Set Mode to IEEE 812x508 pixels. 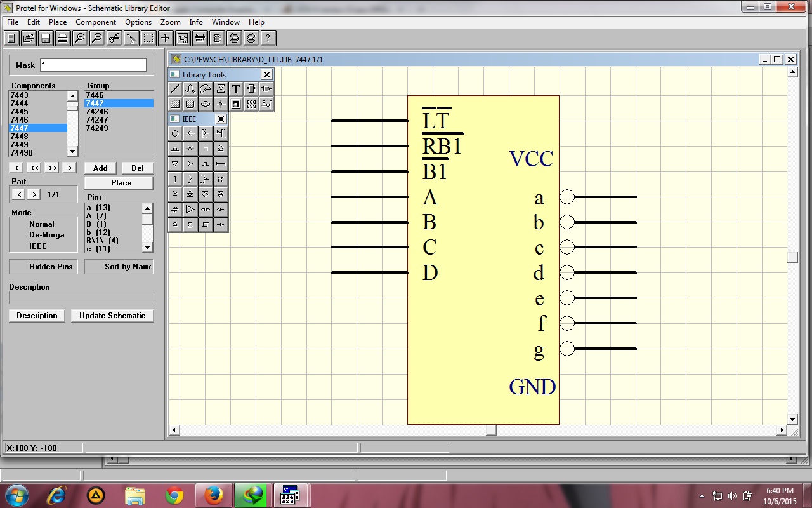pyautogui.click(x=38, y=246)
